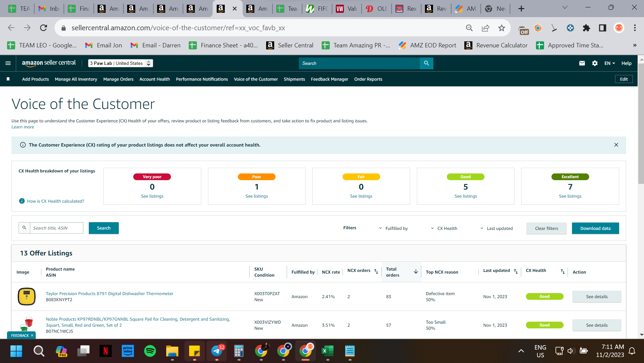This screenshot has height=363, width=644.
Task: Click How is CX Health calculated link
Action: [x=56, y=201]
